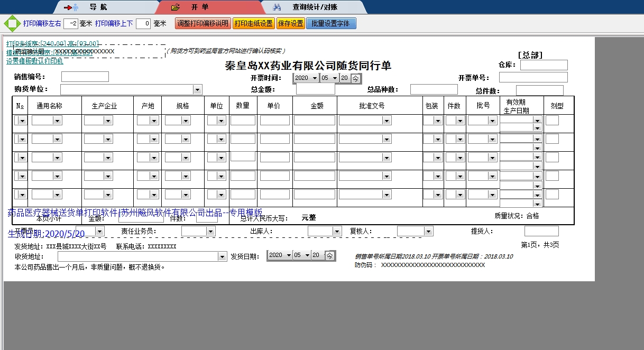Open the 出库人 dropdown
Image resolution: width=644 pixels, height=350 pixels.
[337, 232]
